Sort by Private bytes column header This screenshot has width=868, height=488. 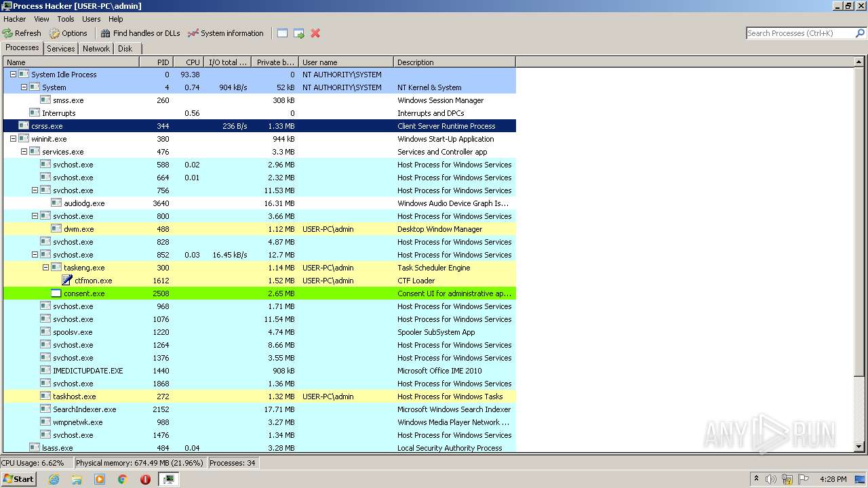pyautogui.click(x=275, y=62)
